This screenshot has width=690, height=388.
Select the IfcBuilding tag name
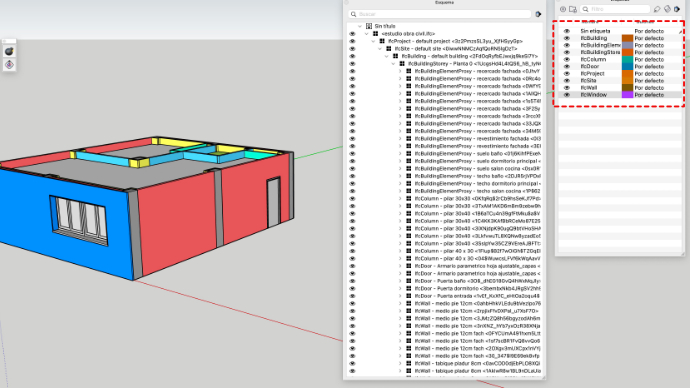coord(594,38)
